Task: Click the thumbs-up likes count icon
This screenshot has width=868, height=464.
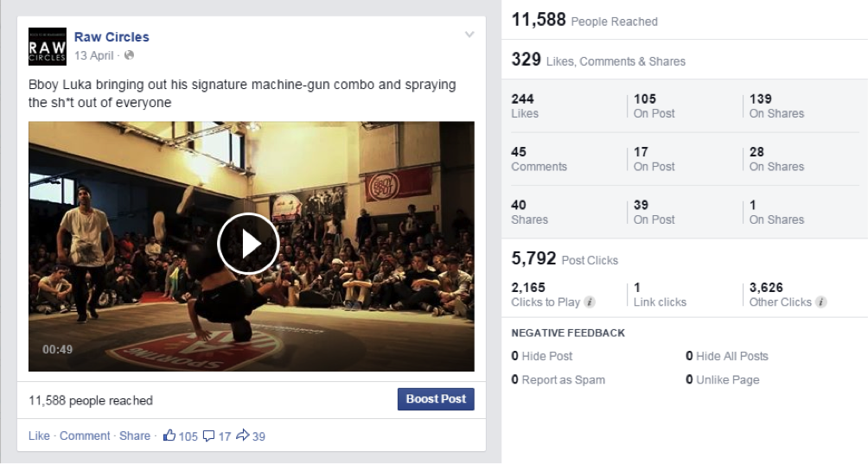Action: click(x=169, y=436)
